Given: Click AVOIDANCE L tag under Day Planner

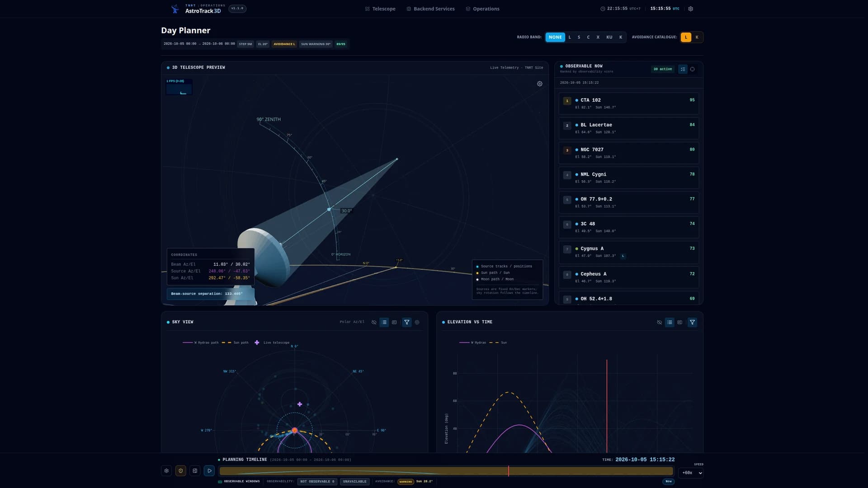Looking at the screenshot, I should click(x=284, y=44).
